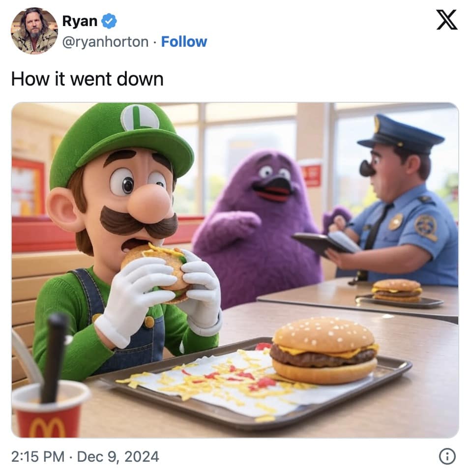Click the cheeseburger on the front tray

tap(324, 350)
